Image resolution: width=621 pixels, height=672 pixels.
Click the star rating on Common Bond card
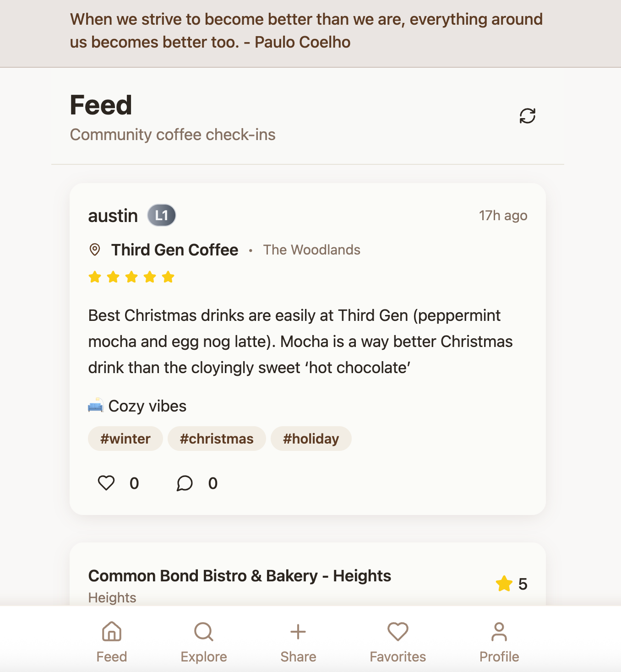[504, 584]
